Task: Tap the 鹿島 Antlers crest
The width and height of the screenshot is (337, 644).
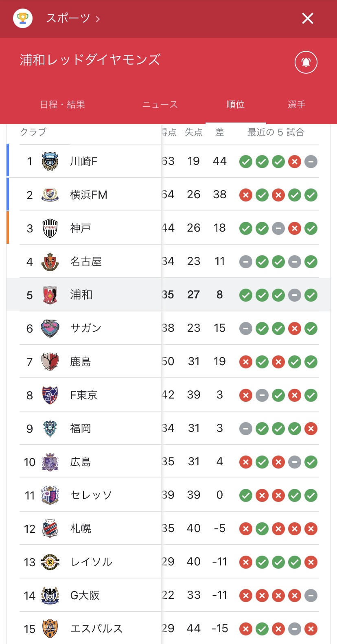Action: tap(50, 361)
